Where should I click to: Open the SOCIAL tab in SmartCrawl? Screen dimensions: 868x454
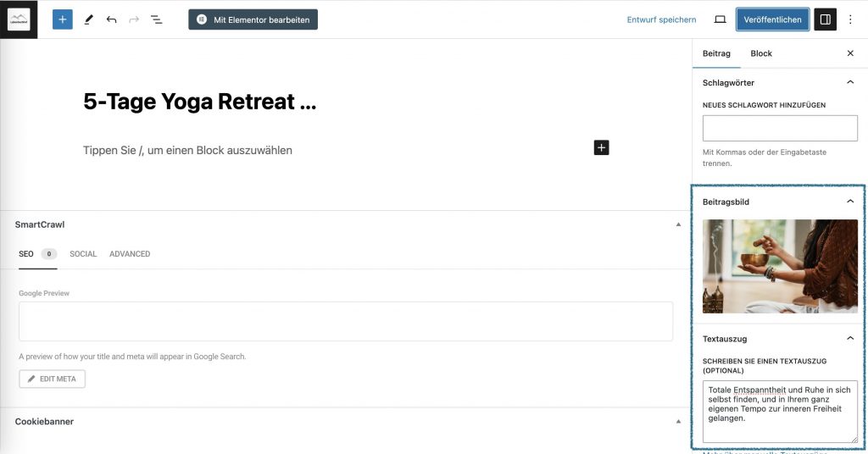[x=83, y=254]
